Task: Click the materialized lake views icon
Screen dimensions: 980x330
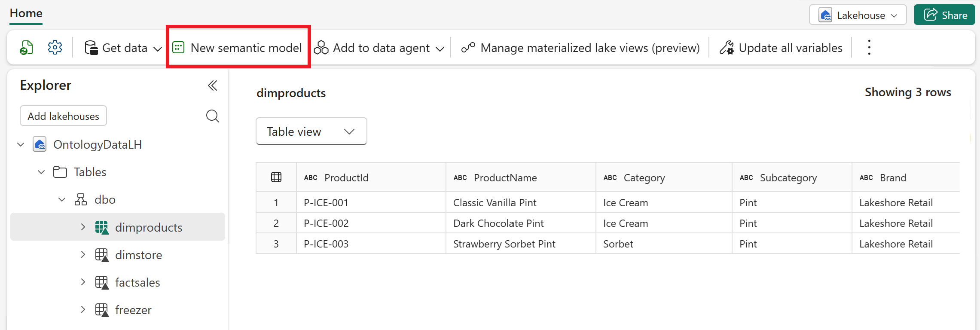Action: tap(468, 48)
